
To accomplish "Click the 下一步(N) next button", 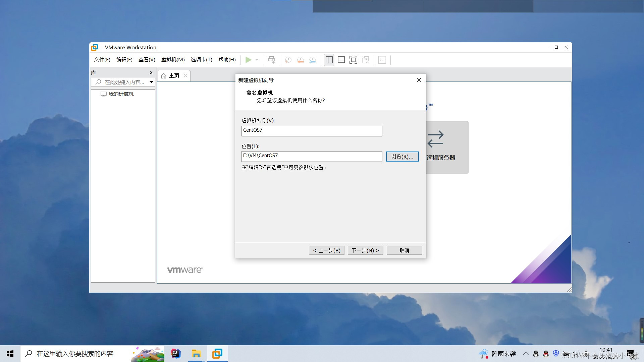I will click(x=365, y=250).
